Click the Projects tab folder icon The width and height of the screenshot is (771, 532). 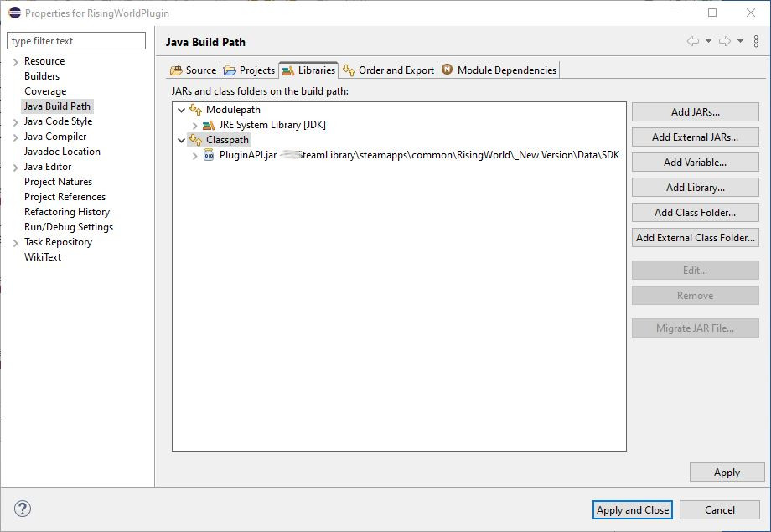230,70
